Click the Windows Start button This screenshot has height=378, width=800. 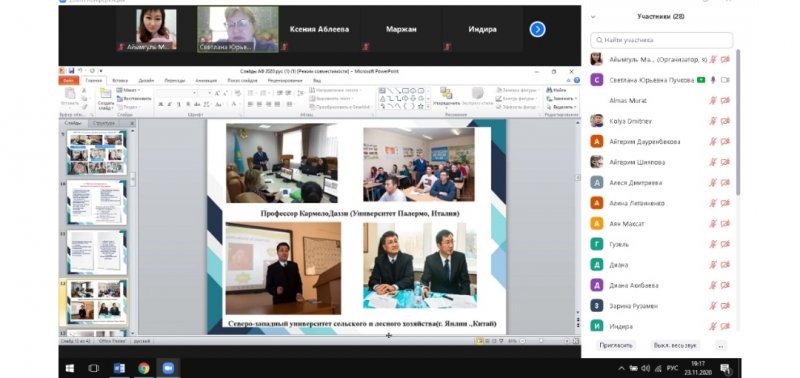pos(70,368)
